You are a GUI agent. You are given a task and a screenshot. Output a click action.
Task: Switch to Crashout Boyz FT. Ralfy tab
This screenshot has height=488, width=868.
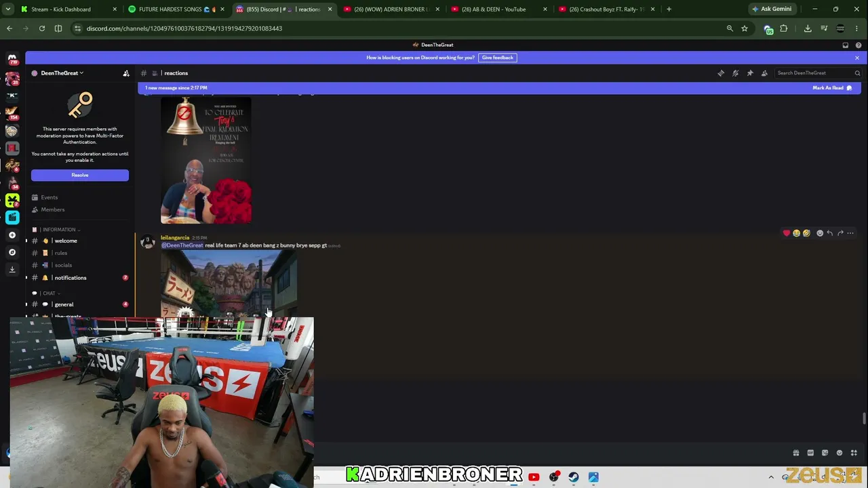click(x=605, y=9)
